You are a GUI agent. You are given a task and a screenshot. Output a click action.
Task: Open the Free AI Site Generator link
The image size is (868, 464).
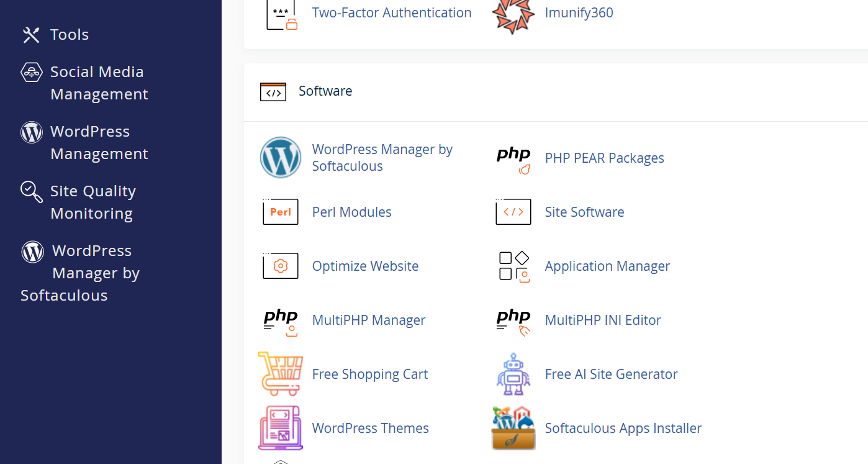tap(611, 374)
